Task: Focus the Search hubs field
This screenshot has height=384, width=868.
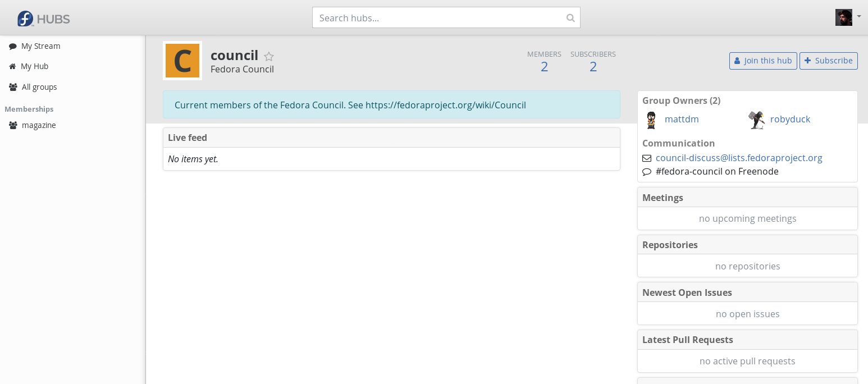Action: click(446, 17)
